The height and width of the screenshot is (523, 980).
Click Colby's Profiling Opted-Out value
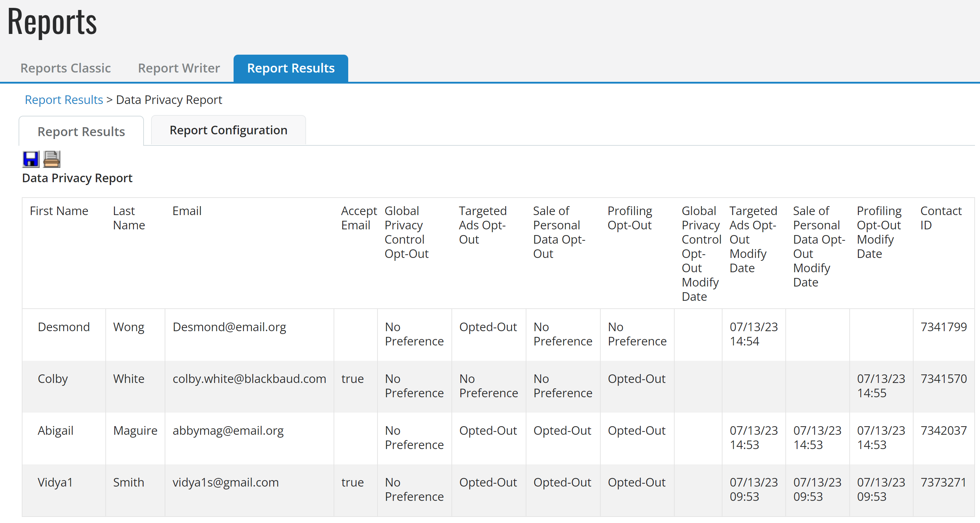point(636,379)
